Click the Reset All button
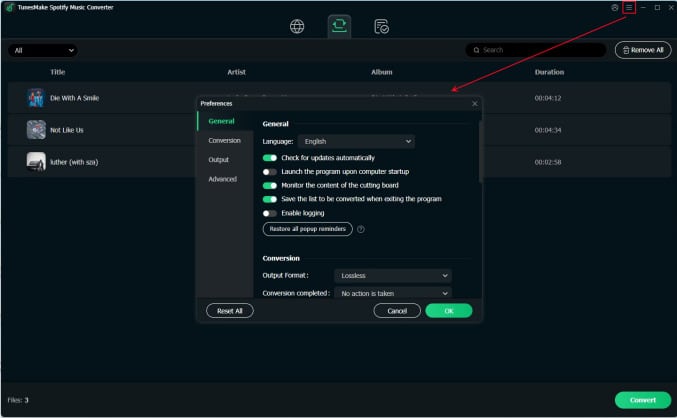The image size is (677, 418). [230, 311]
